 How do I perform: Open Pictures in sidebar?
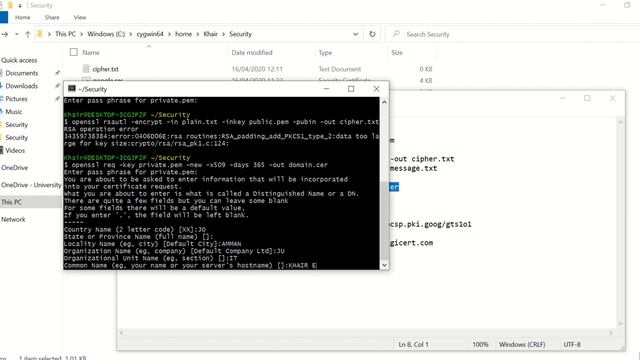[x=16, y=99]
